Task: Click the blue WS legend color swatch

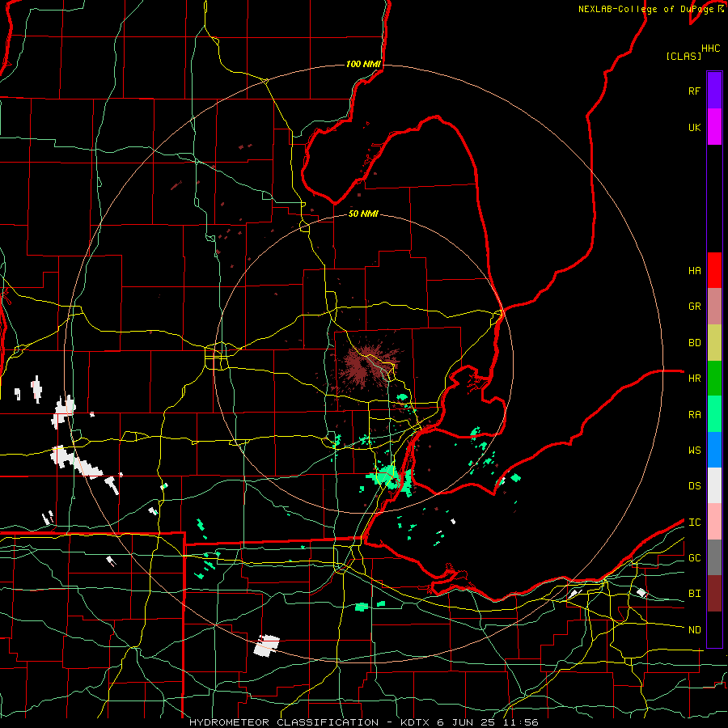Action: (714, 450)
